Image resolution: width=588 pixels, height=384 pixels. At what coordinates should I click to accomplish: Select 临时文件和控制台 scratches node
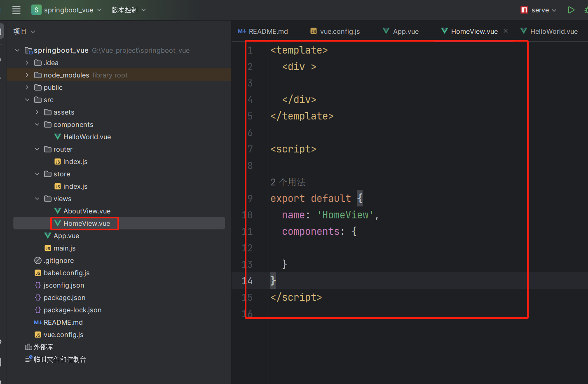click(x=60, y=359)
